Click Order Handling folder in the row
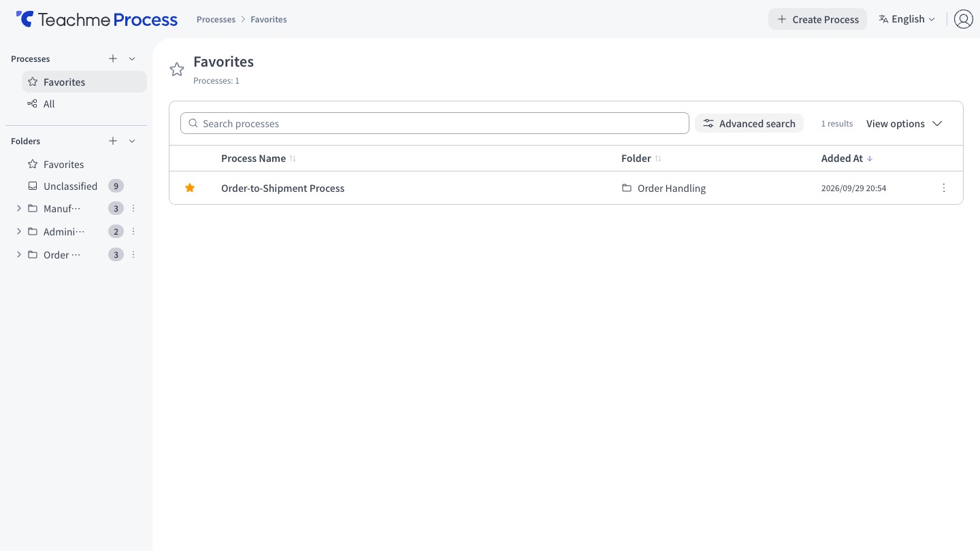980x551 pixels. click(664, 188)
